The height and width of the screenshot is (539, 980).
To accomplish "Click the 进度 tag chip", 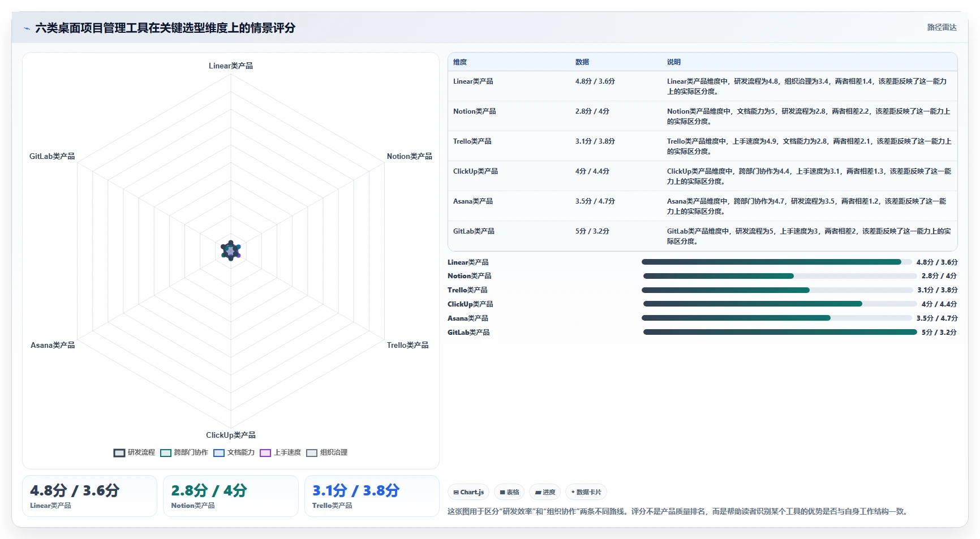I will [545, 492].
